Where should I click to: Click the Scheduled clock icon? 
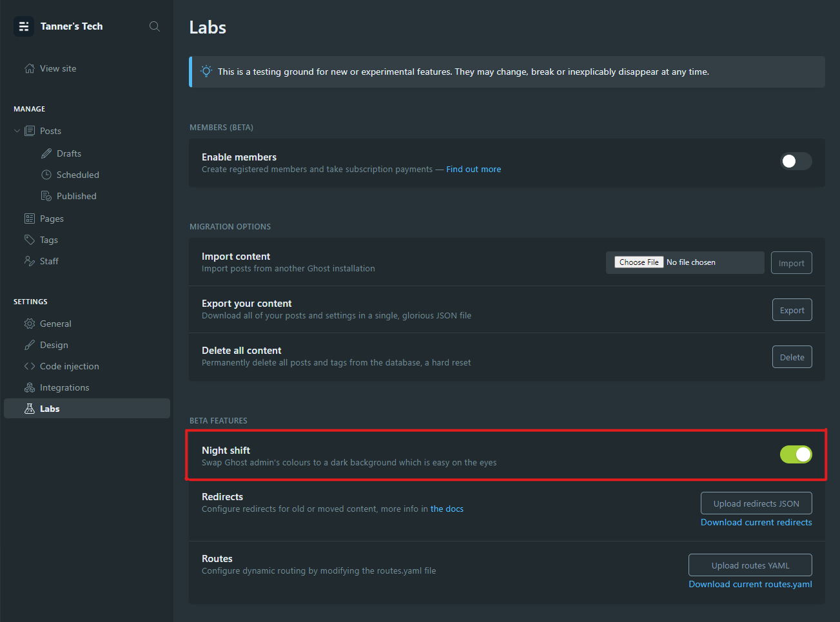(46, 175)
